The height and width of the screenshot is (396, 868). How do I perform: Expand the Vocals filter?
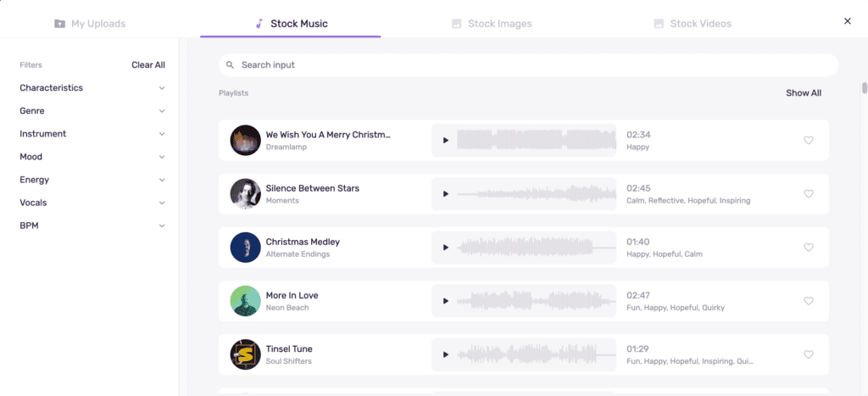pyautogui.click(x=92, y=203)
